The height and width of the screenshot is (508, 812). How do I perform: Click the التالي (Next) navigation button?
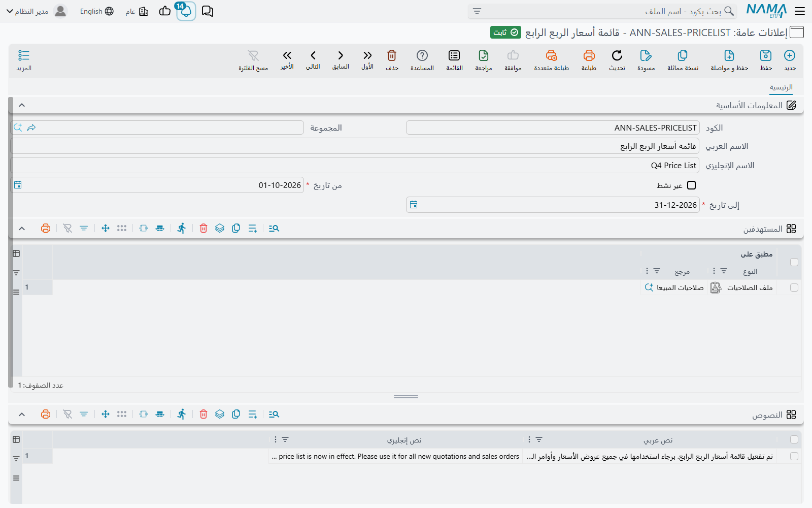[313, 60]
